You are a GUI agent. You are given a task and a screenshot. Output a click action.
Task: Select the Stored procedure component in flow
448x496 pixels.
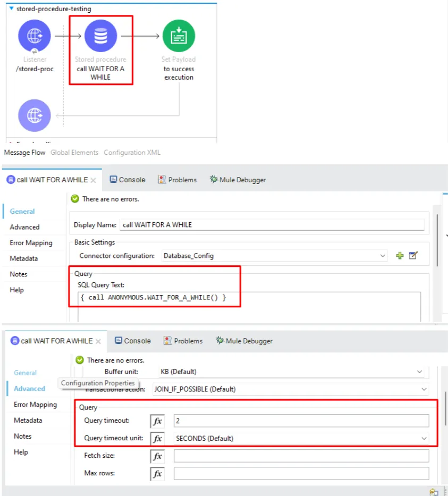click(x=100, y=36)
